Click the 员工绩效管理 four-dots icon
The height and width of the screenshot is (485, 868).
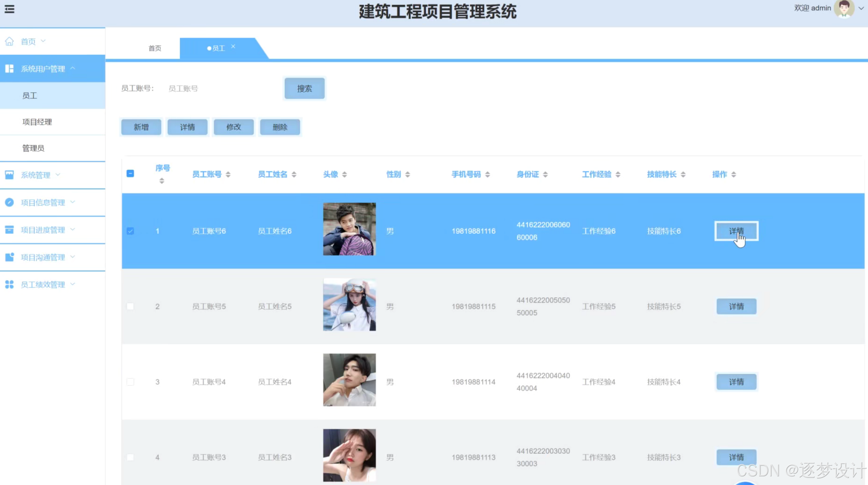9,285
